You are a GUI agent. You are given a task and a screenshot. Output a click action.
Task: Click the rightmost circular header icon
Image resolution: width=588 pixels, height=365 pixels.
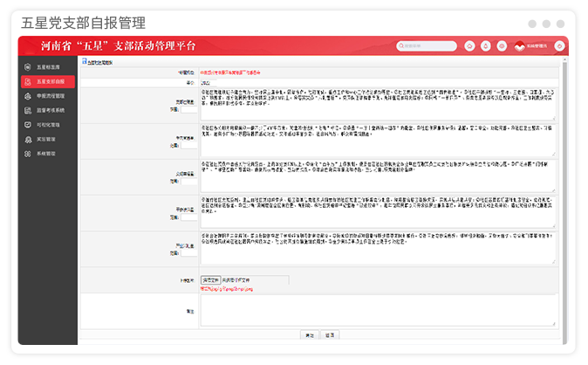pyautogui.click(x=559, y=46)
